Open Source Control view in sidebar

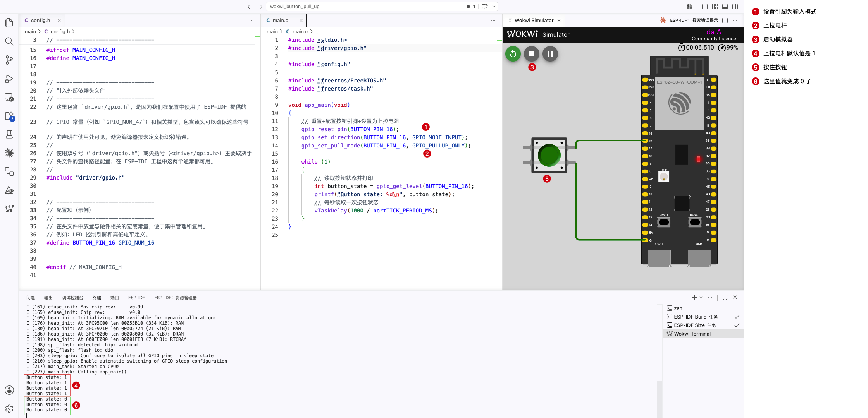coord(9,60)
